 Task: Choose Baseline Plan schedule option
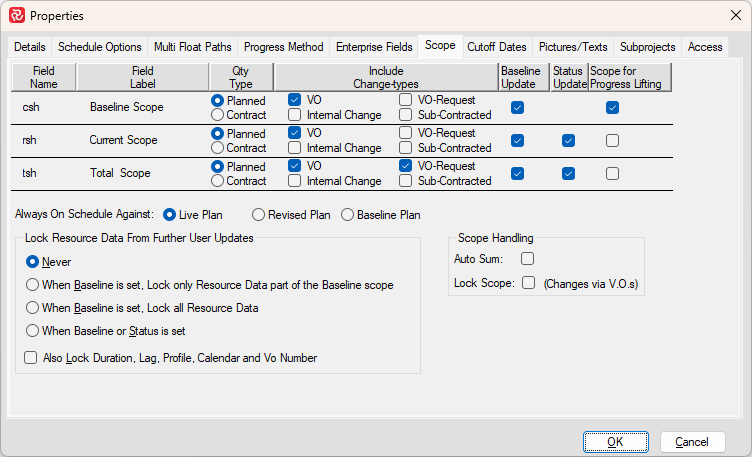pyautogui.click(x=348, y=214)
